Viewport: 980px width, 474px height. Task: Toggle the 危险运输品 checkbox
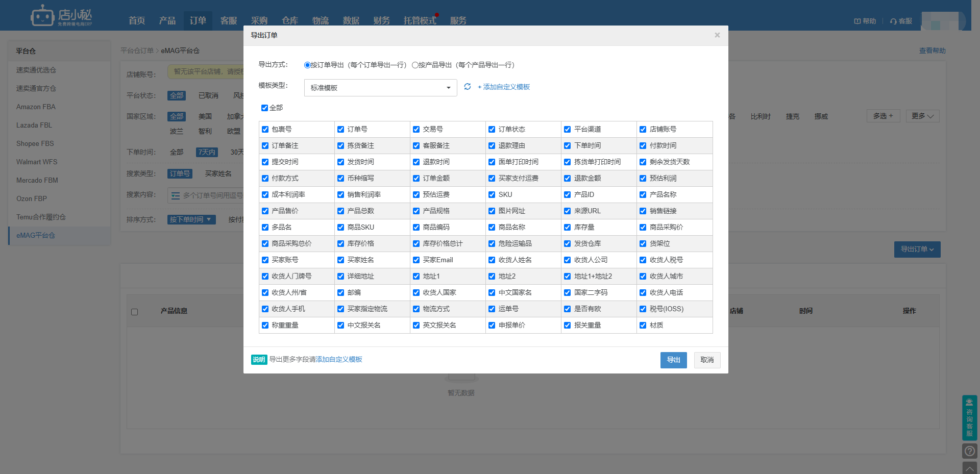click(x=492, y=244)
